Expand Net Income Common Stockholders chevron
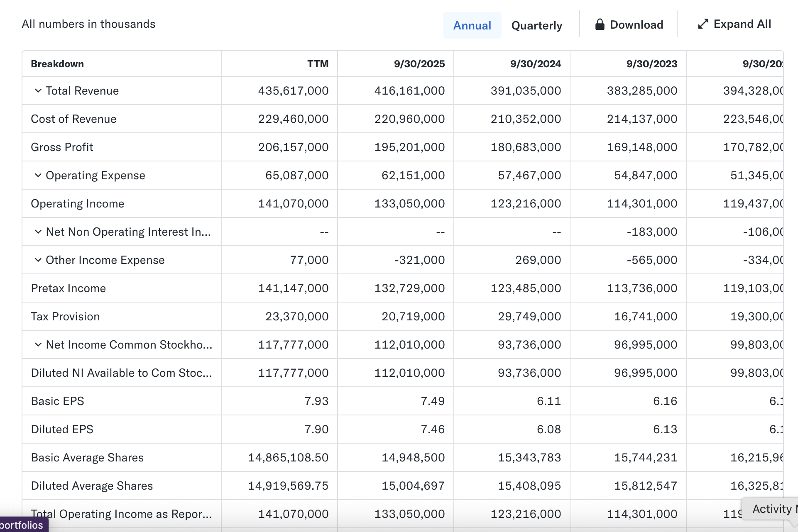The height and width of the screenshot is (532, 798). (x=38, y=344)
